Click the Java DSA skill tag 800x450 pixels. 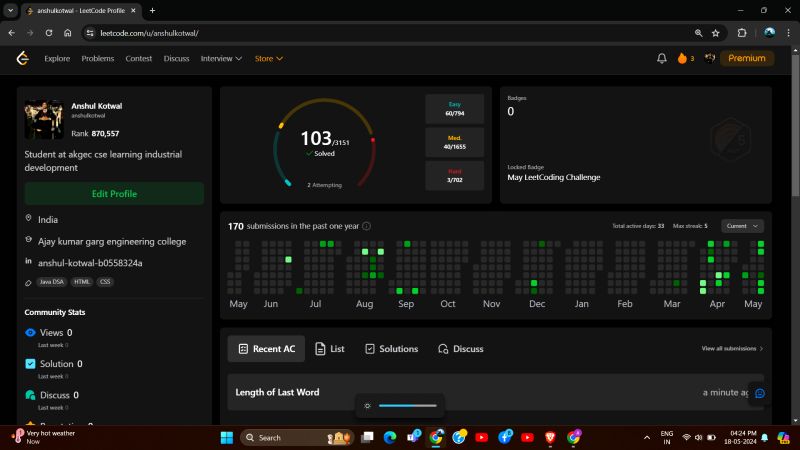pyautogui.click(x=52, y=282)
